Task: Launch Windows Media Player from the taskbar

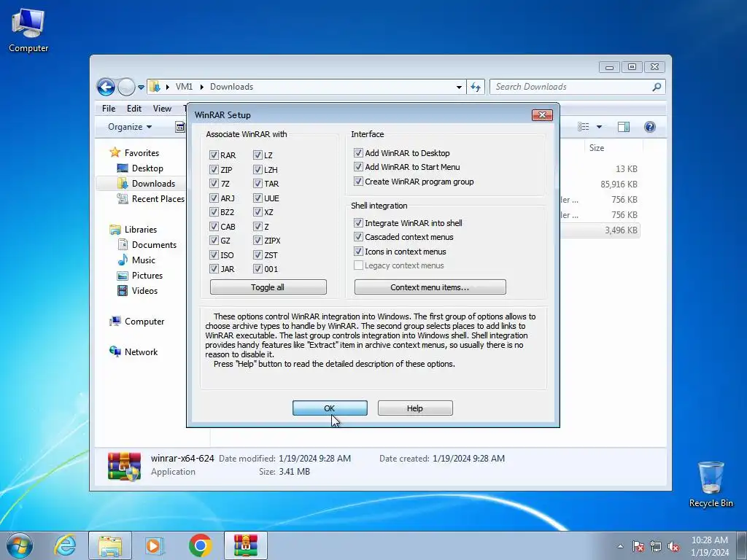Action: (x=155, y=545)
